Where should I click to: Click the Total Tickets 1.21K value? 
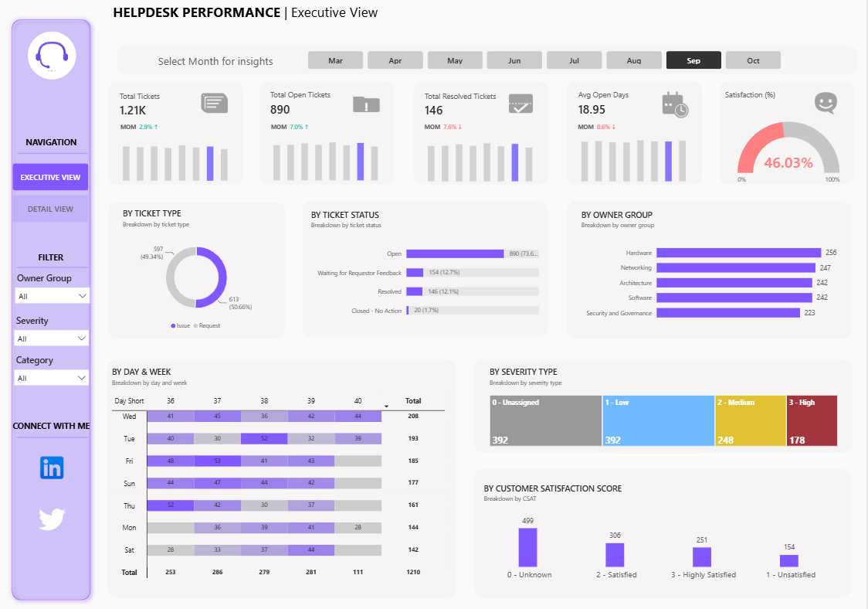click(x=133, y=111)
